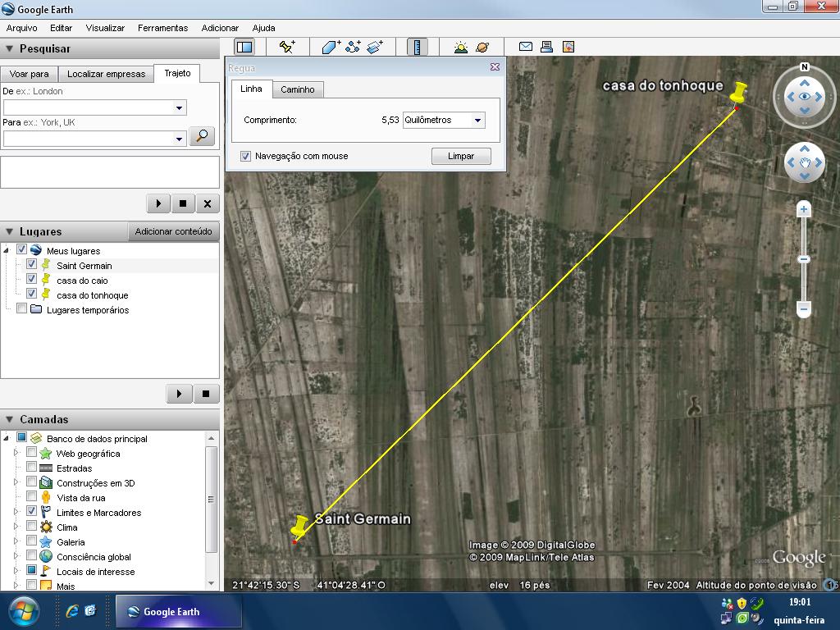This screenshot has height=630, width=840.
Task: Clear search results with X button
Action: point(208,203)
